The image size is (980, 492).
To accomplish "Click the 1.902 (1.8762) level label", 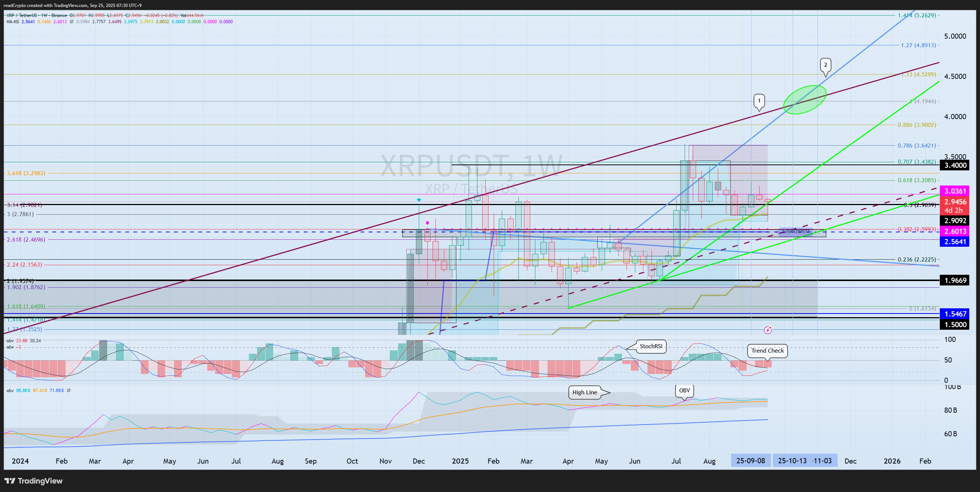I will (26, 287).
